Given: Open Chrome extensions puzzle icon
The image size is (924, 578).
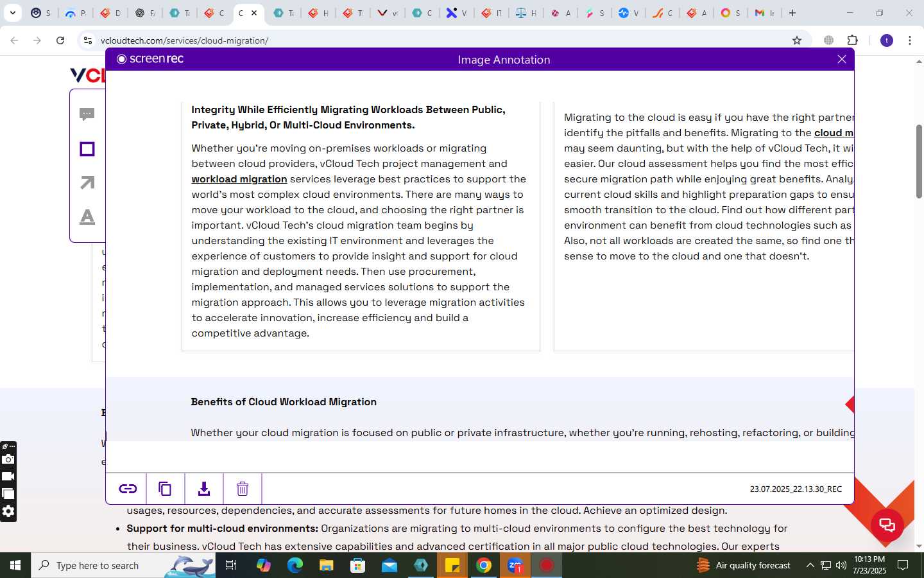Looking at the screenshot, I should [x=852, y=40].
